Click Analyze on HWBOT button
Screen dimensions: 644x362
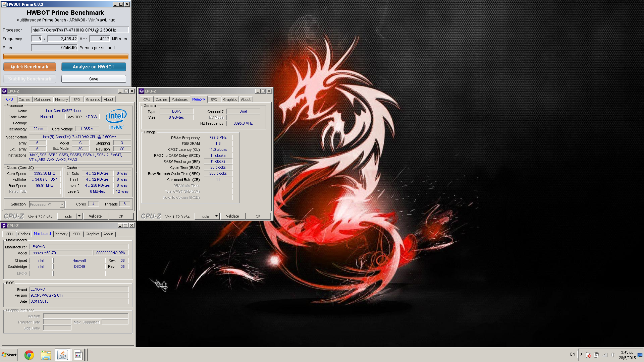pos(94,67)
